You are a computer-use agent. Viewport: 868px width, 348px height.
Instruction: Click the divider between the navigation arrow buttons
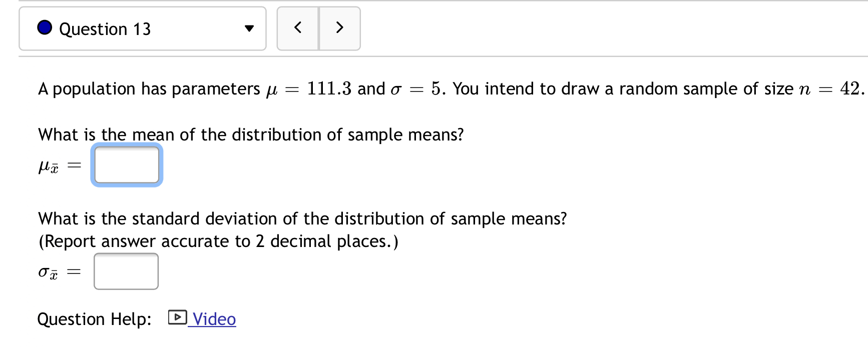click(x=318, y=28)
